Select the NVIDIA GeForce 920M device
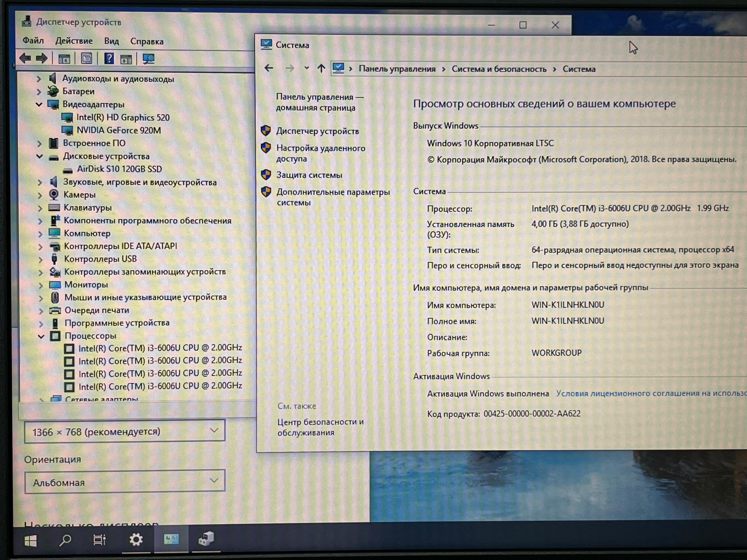747x560 pixels. click(119, 130)
